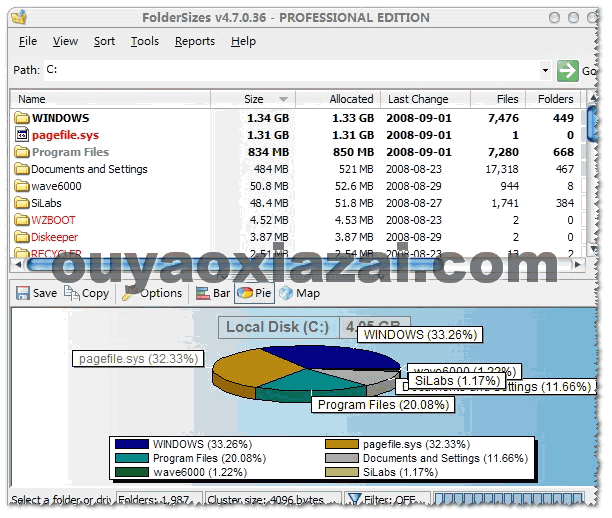Open the Tools menu

145,41
